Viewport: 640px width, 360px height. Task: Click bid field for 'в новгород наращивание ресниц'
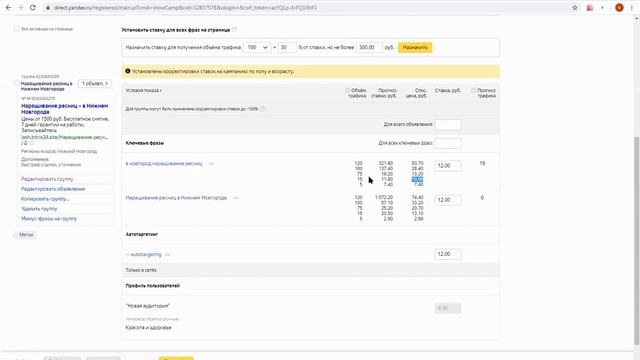point(448,166)
